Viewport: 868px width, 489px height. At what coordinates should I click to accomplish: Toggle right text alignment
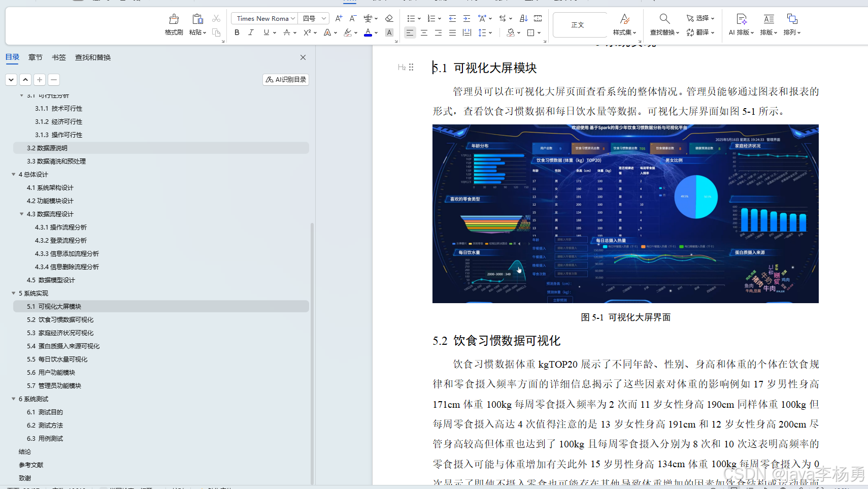pos(438,32)
